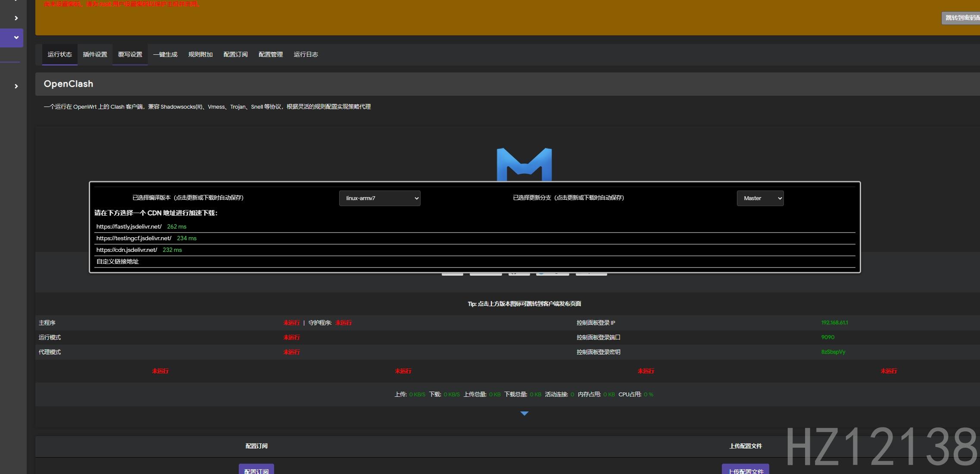Click the purple 上传配置文件 button

point(746,470)
